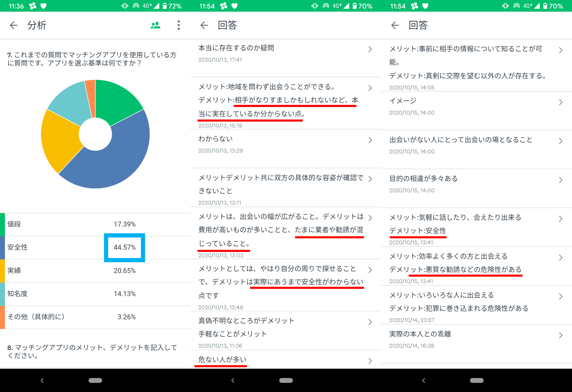Viewport: 572px width, 392px height.
Task: Open the 危ない人が多い response
Action: (x=286, y=360)
